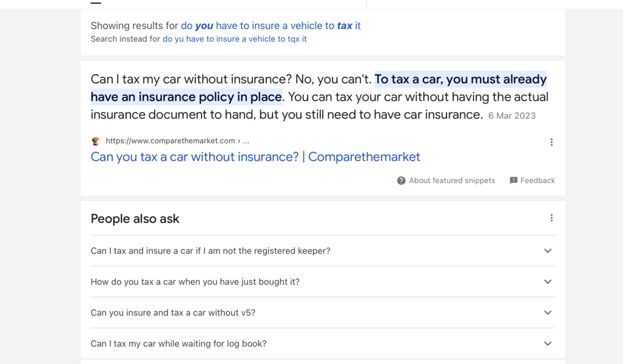Click the 'People also ask' heading
Image resolution: width=623 pixels, height=364 pixels.
click(x=135, y=219)
